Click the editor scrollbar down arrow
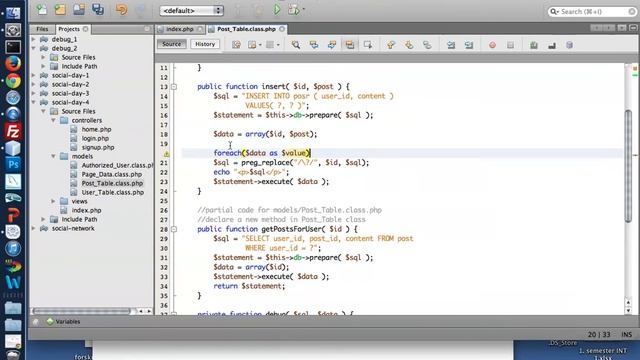 pyautogui.click(x=628, y=311)
